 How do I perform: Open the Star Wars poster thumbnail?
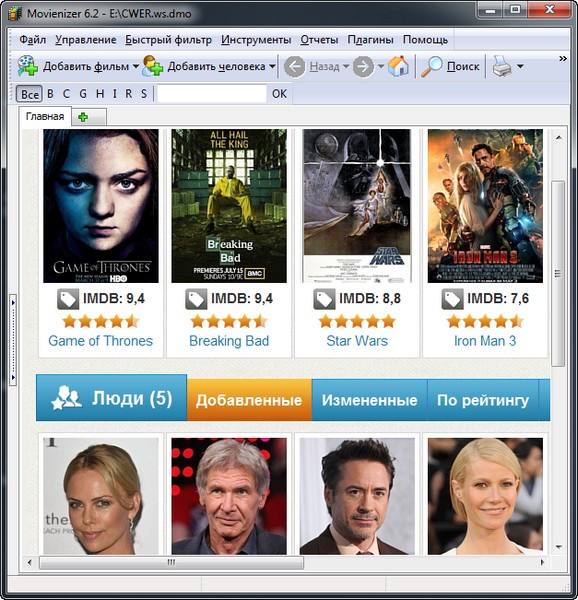357,206
